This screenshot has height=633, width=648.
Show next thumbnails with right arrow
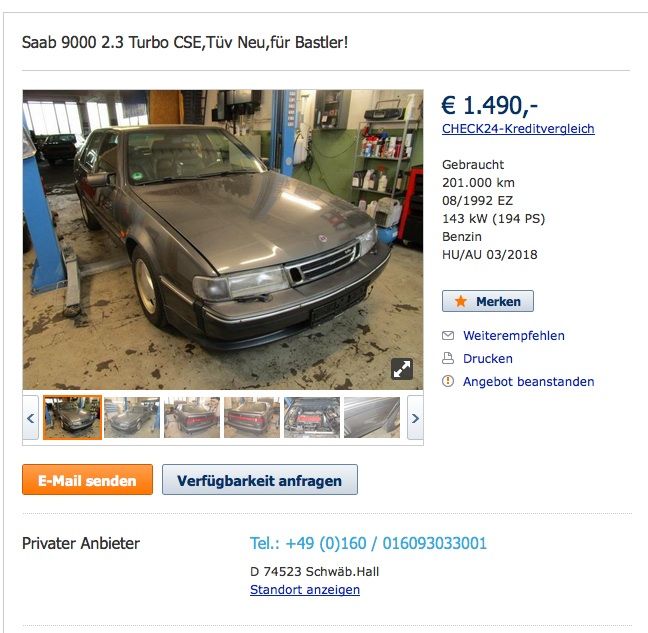pyautogui.click(x=415, y=418)
